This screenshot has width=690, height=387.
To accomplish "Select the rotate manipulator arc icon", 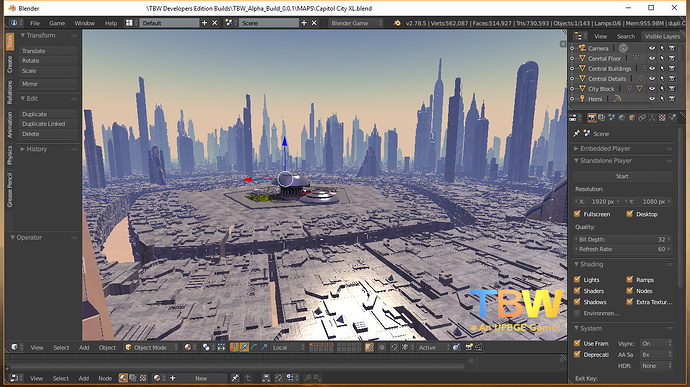I will [x=254, y=347].
